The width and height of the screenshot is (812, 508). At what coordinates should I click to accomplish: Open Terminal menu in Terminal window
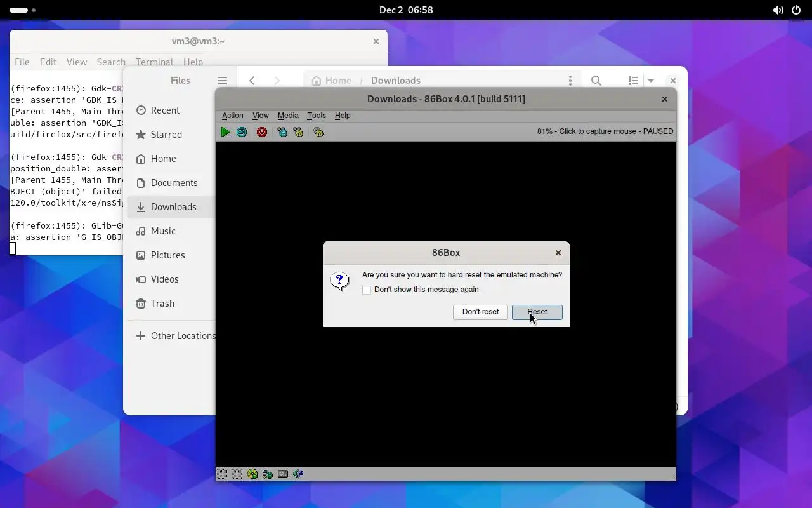tap(154, 62)
